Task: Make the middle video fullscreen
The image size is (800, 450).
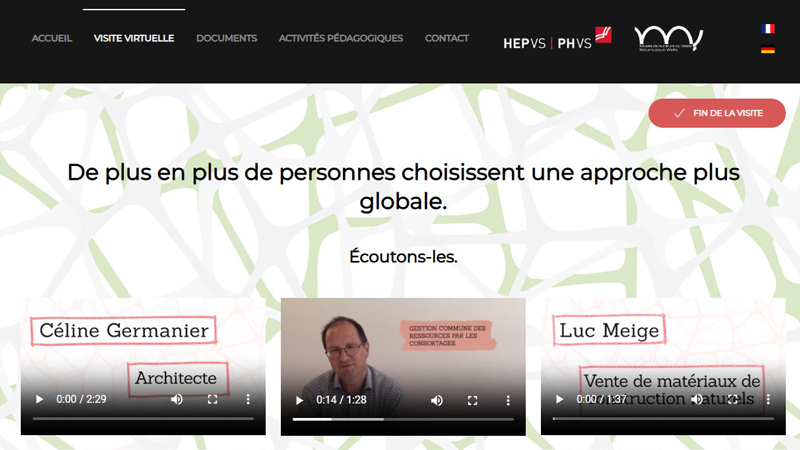Action: 472,401
